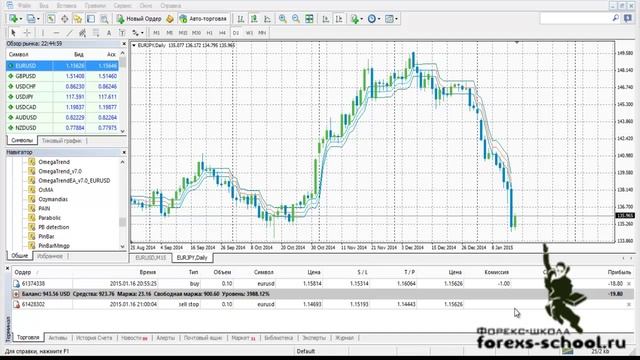Switch timeframe to M30
640x360 pixels.
click(196, 33)
